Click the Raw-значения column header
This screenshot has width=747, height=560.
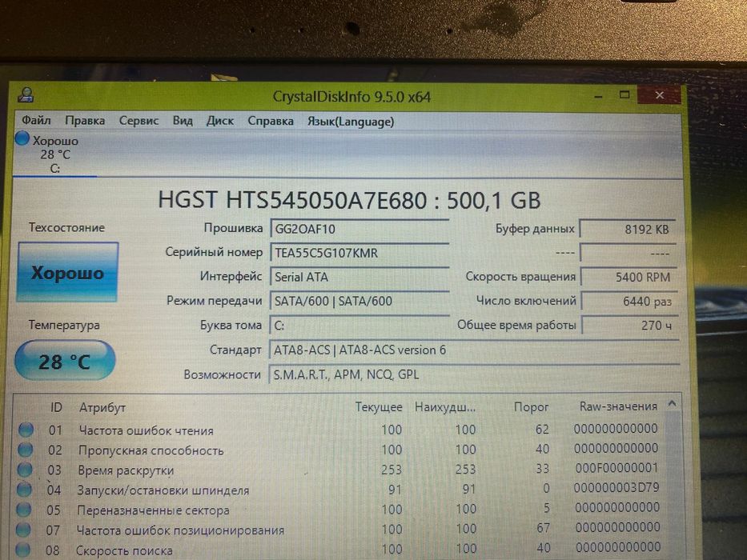click(x=618, y=406)
